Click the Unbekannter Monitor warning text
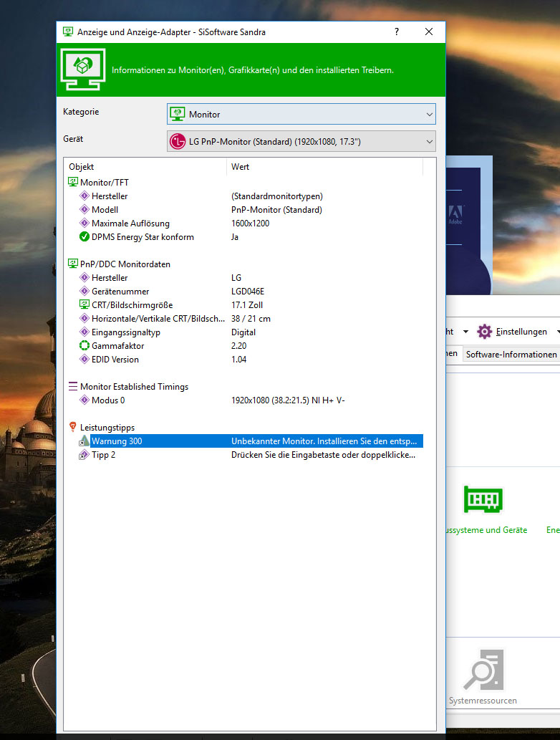Viewport: 560px width, 740px height. 324,441
